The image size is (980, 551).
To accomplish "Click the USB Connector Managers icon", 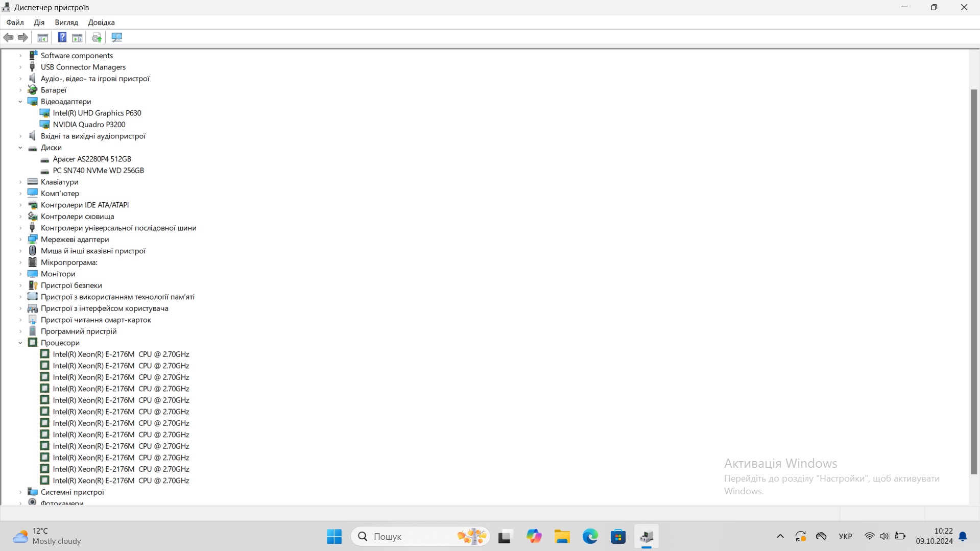I will [x=33, y=67].
